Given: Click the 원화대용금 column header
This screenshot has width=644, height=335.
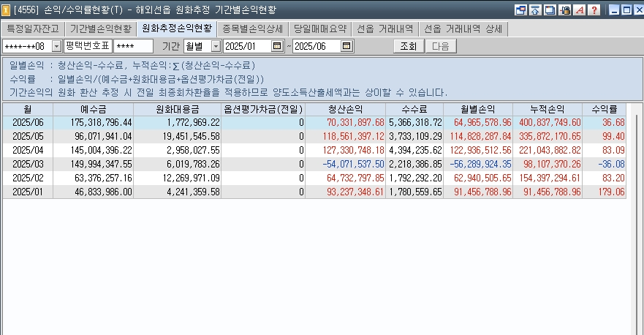Looking at the screenshot, I should tap(178, 109).
